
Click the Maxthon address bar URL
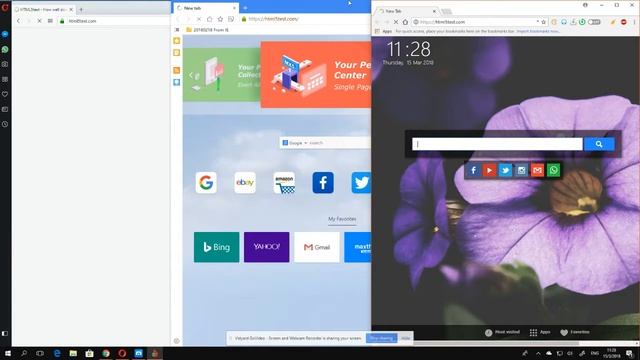pos(273,19)
